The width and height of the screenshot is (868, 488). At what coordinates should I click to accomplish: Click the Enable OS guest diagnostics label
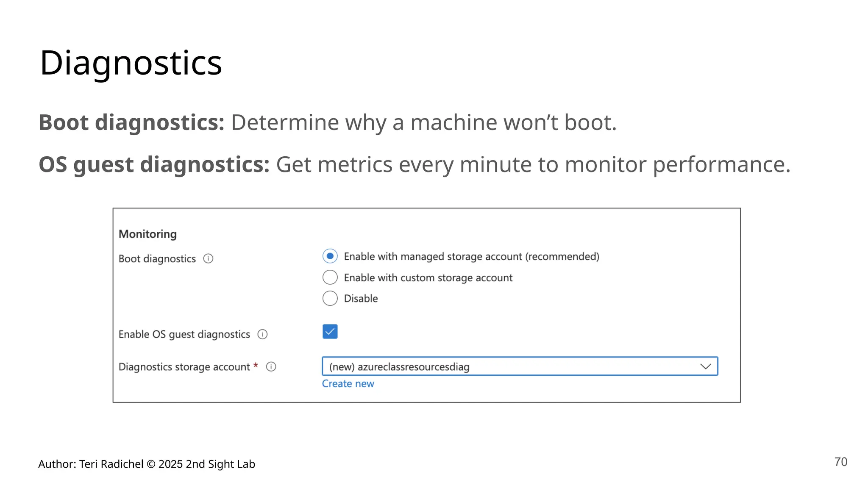click(184, 334)
